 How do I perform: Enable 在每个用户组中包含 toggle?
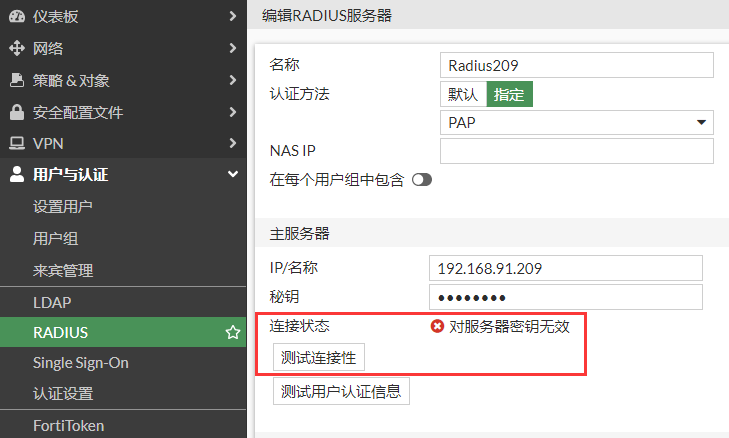point(421,180)
